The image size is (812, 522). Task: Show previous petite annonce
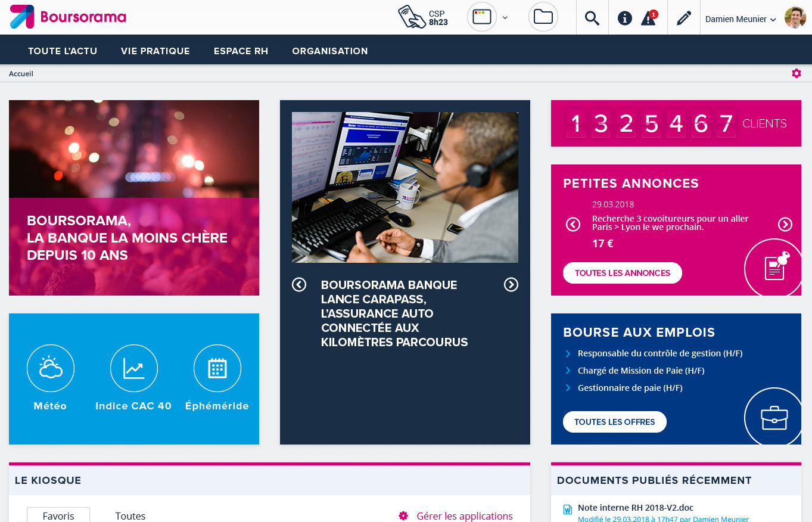(x=573, y=225)
